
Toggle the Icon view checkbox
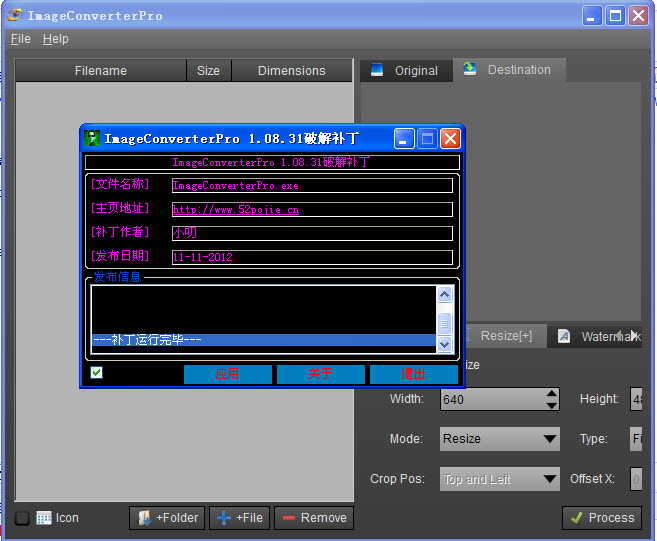tap(22, 518)
